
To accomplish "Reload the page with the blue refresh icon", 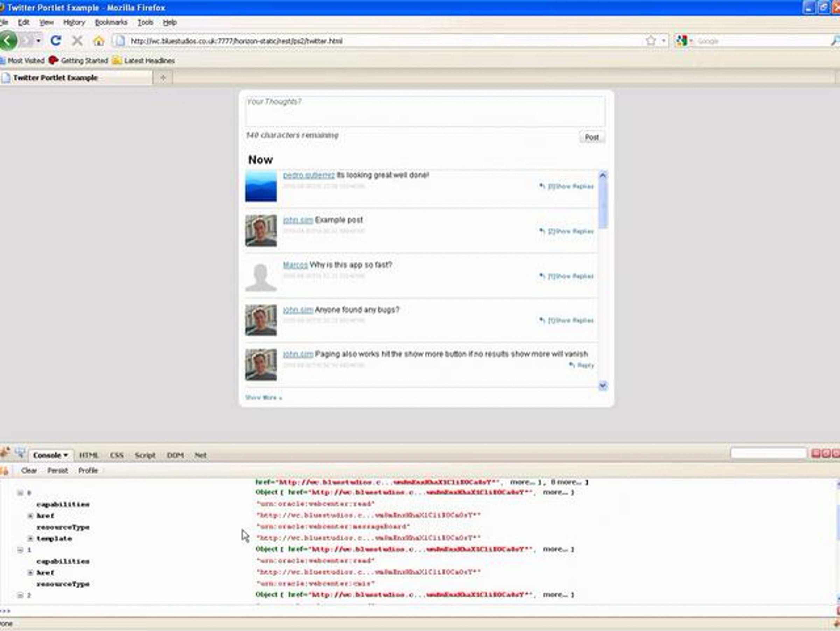I will click(x=56, y=41).
